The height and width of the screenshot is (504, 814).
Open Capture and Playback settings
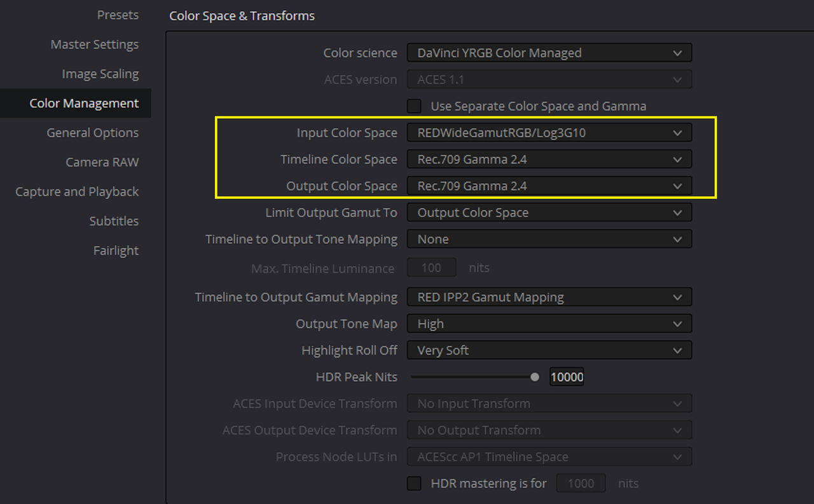coord(77,191)
